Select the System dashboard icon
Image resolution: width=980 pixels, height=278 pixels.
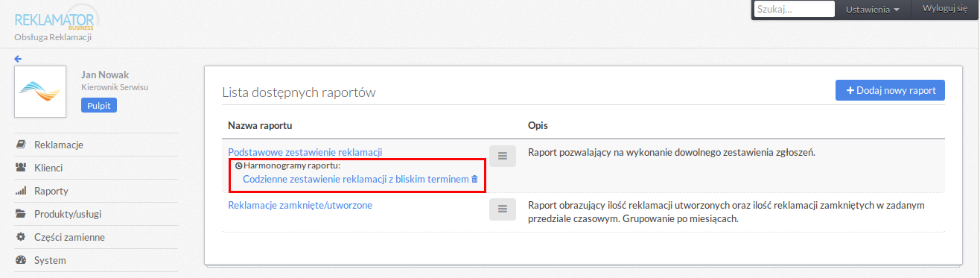click(21, 260)
